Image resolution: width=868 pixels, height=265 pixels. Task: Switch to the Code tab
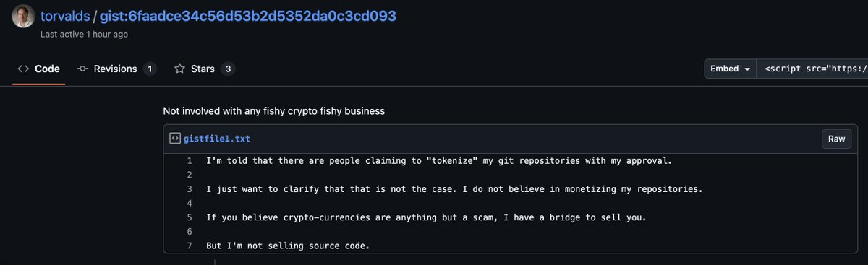tap(38, 69)
